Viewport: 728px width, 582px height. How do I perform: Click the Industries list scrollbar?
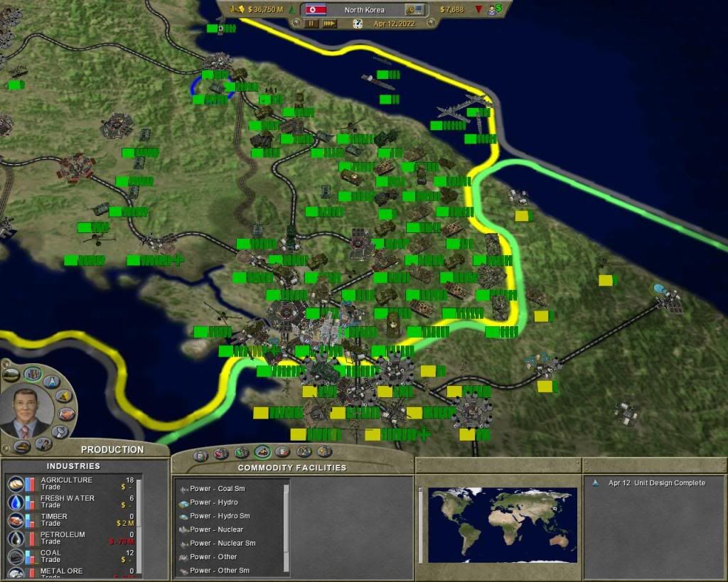point(139,526)
